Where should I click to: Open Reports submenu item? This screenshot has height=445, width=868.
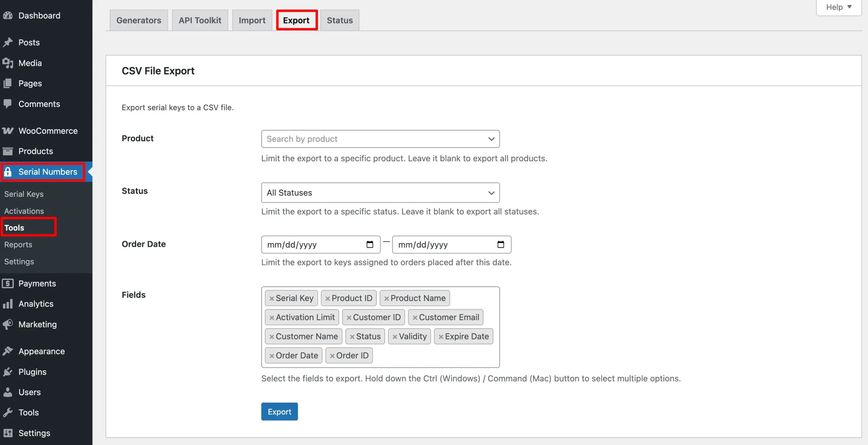click(18, 244)
